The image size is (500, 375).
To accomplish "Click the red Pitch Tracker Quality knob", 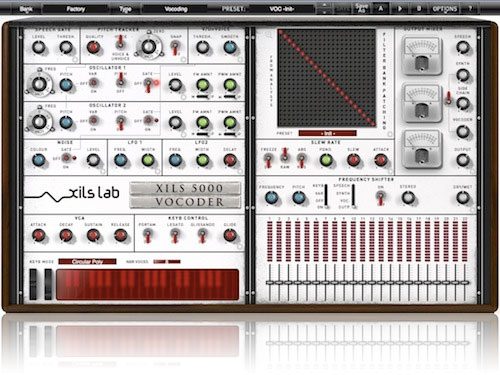I will click(93, 48).
